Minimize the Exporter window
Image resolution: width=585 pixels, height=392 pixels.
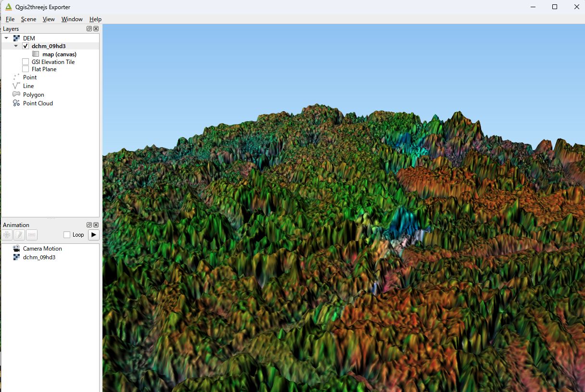point(533,7)
